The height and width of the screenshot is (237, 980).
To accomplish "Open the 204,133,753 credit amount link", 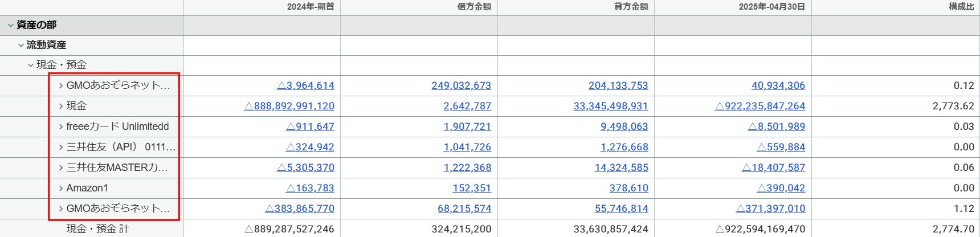I will [618, 85].
